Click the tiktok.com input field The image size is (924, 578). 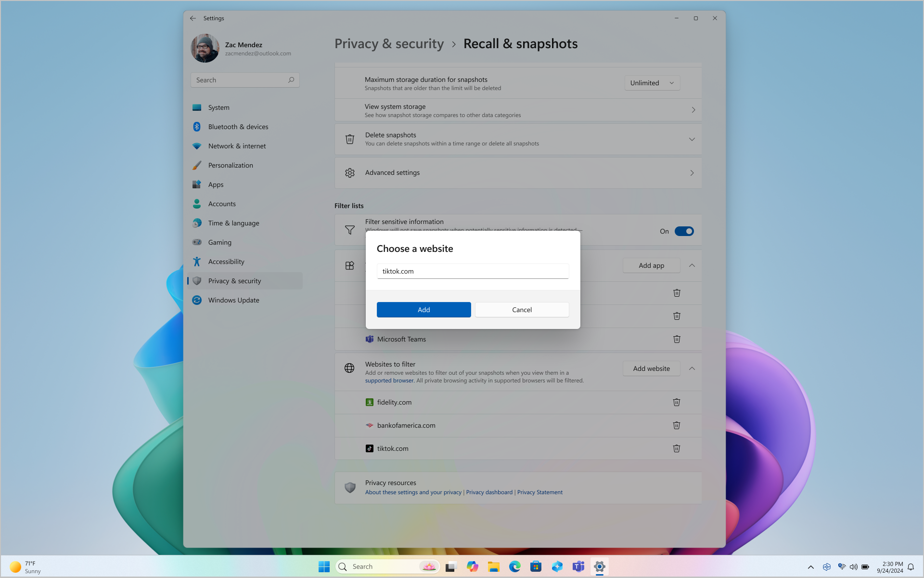pos(473,271)
